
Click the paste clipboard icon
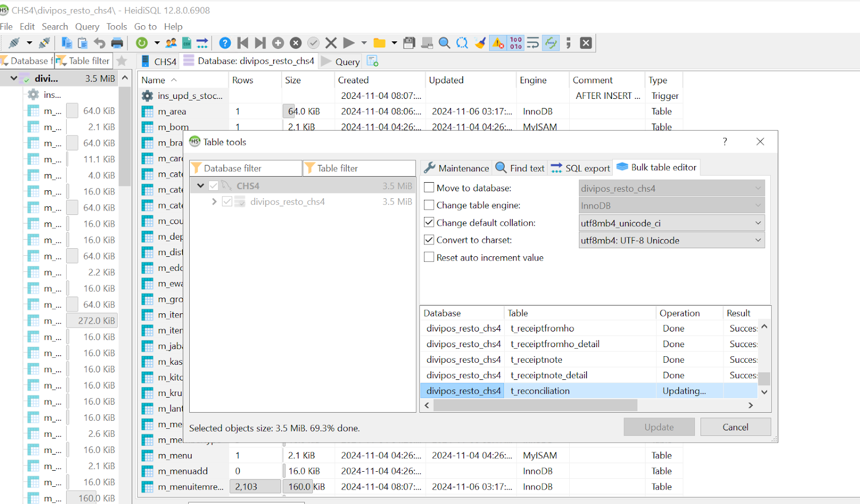click(x=83, y=43)
